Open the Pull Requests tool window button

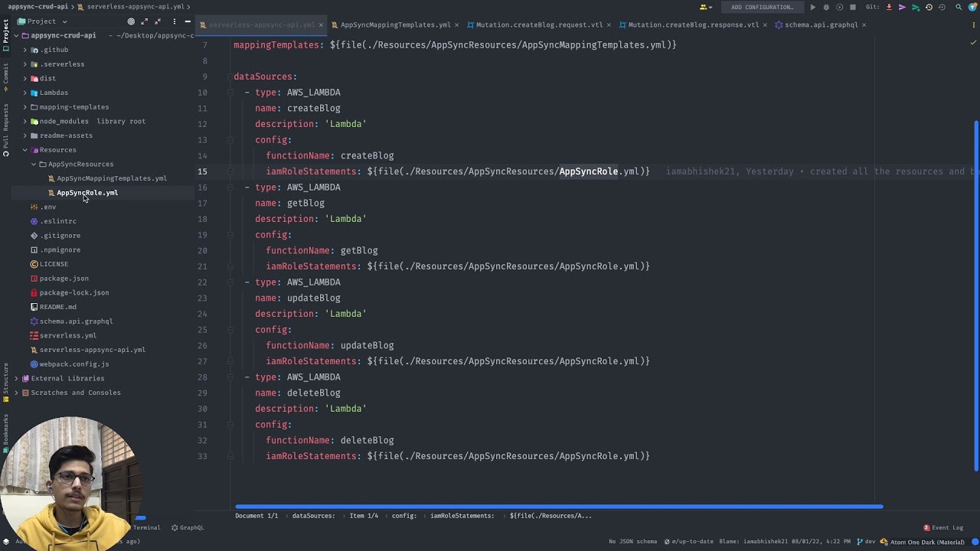pos(5,130)
